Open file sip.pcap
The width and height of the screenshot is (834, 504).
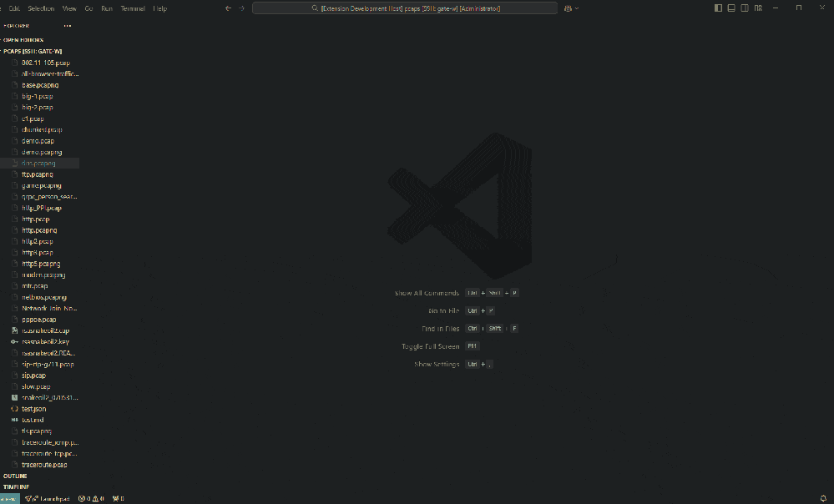point(33,375)
